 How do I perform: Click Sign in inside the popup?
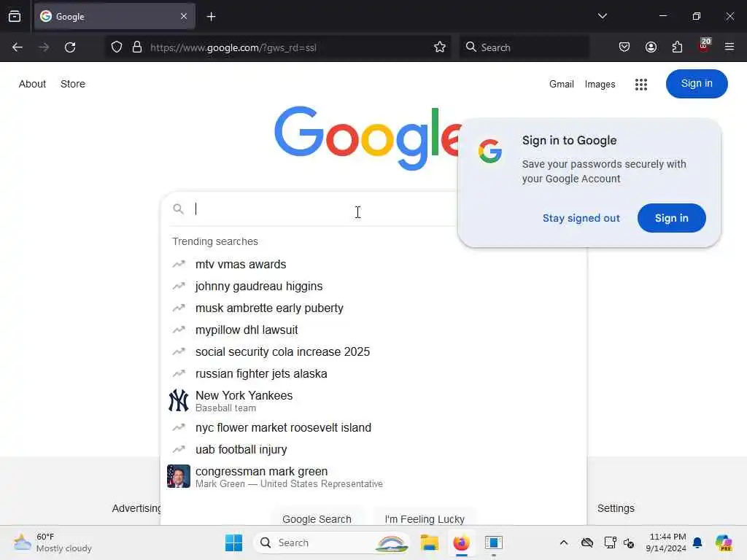tap(671, 218)
